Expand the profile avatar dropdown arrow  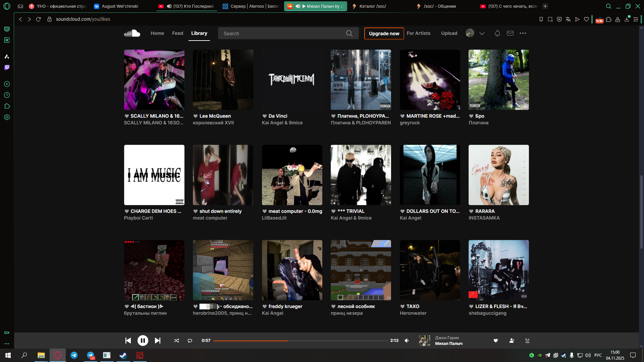[482, 33]
